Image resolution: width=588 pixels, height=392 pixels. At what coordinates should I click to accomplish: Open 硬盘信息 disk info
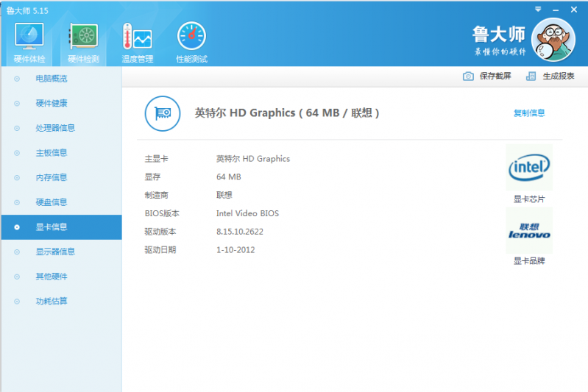click(x=62, y=202)
